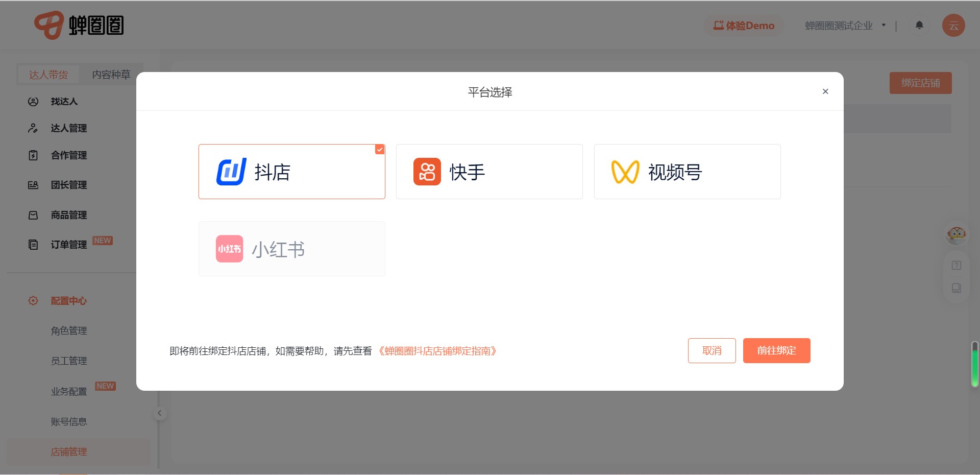980x475 pixels.
Task: Click the 绑定店铺 button
Action: (920, 83)
